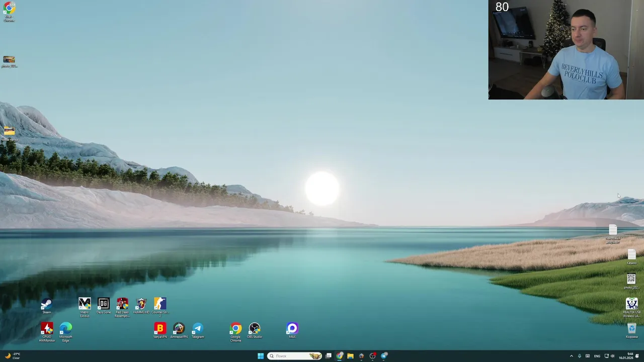
Task: Open the clock and calendar showing 9:44
Action: (x=626, y=356)
